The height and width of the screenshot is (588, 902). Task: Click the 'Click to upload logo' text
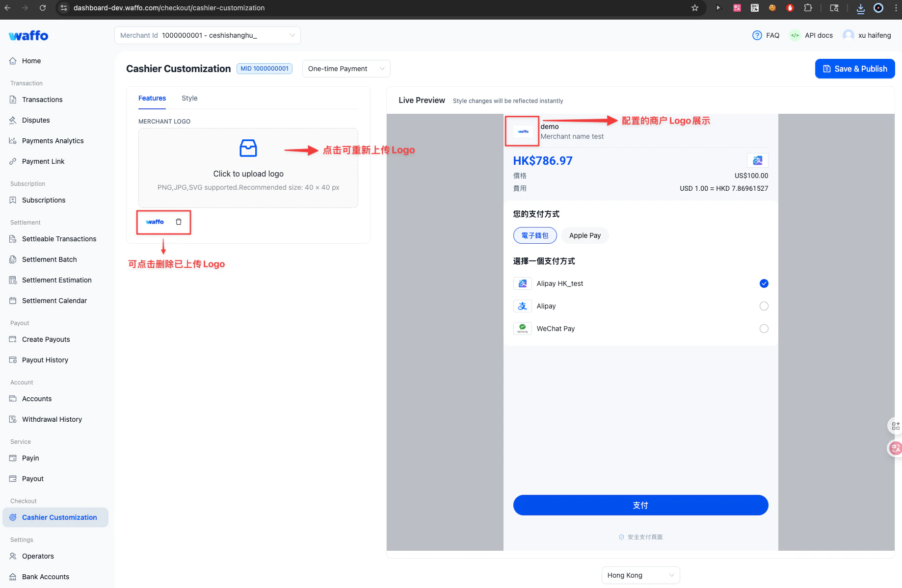pyautogui.click(x=248, y=174)
